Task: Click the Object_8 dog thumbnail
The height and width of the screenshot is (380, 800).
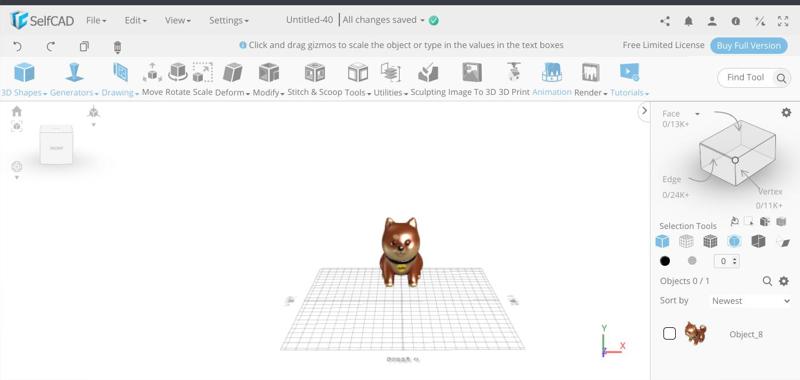Action: [696, 333]
